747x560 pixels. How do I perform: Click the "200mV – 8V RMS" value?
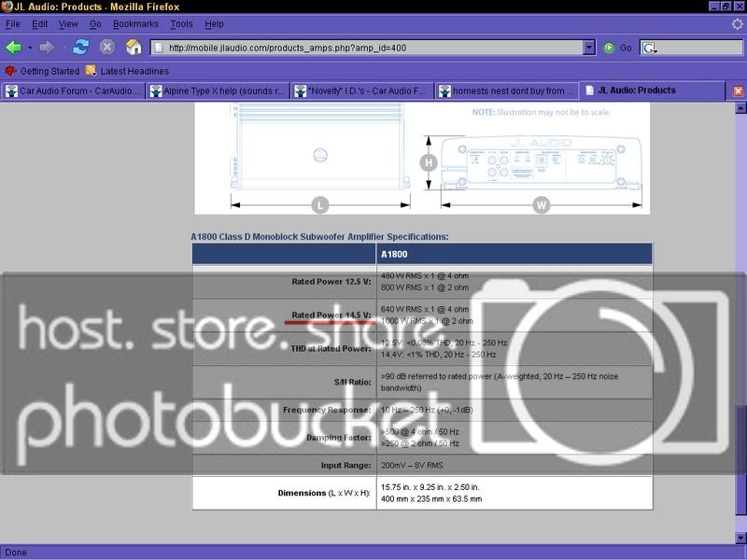click(x=412, y=465)
